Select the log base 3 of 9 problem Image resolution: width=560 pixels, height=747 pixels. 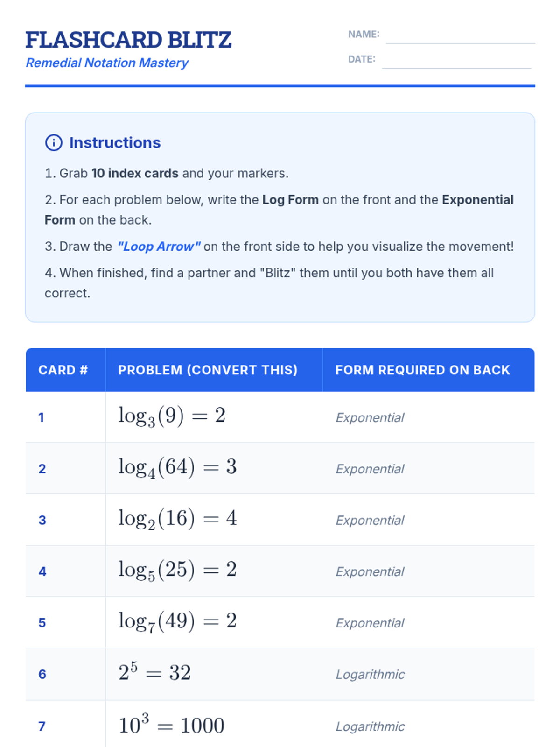pos(172,416)
